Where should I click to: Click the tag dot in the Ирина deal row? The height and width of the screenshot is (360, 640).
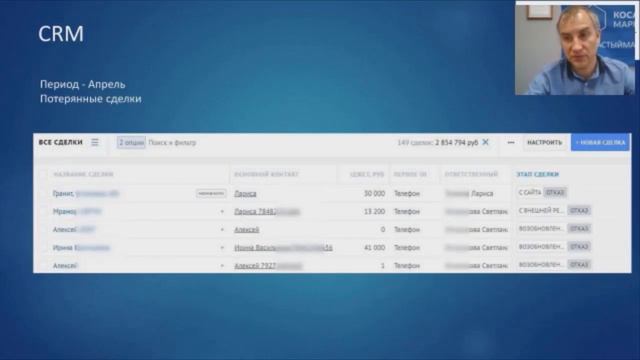(x=222, y=248)
